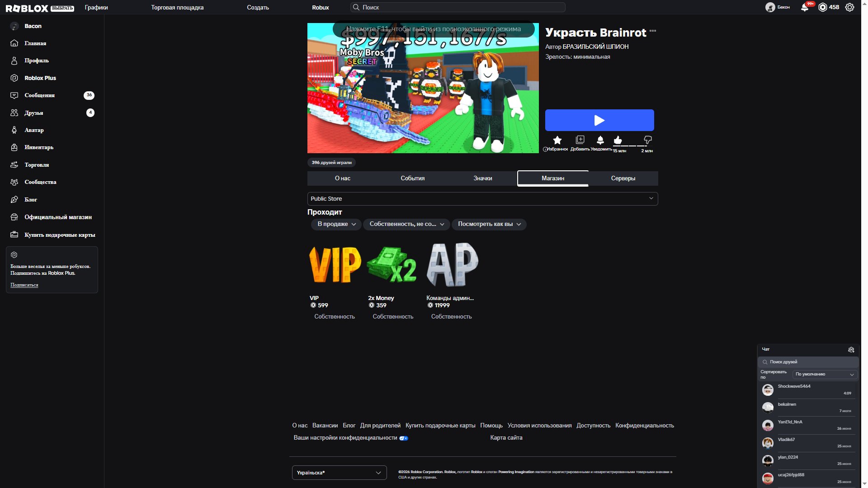Screen dimensions: 868x488
Task: Open Robux in top navigation
Action: 320,8
